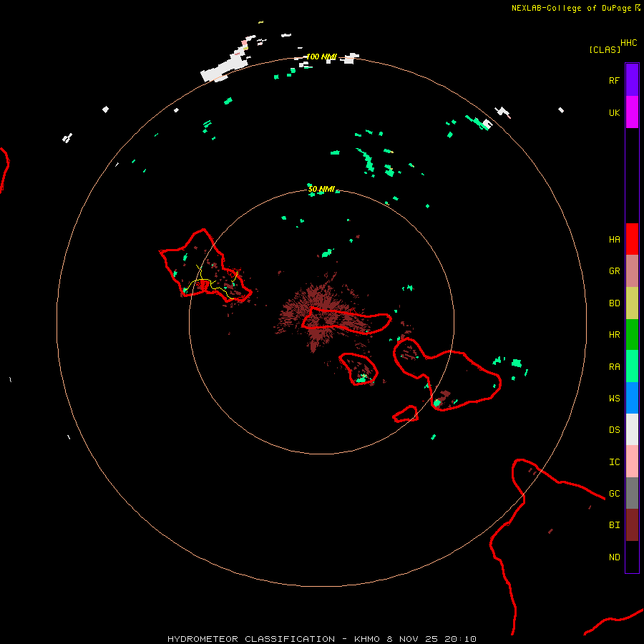Click the DS white legend swatch
The image size is (644, 644).
(x=632, y=429)
